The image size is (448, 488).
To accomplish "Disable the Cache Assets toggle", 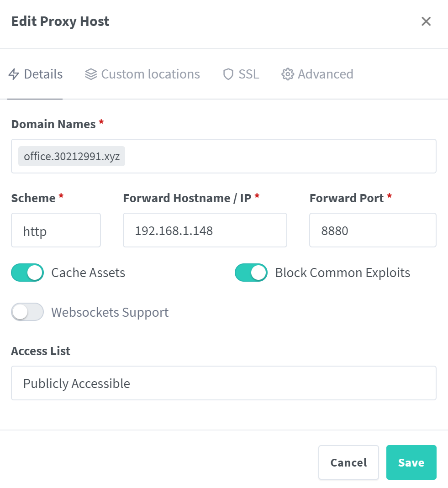I will click(27, 272).
